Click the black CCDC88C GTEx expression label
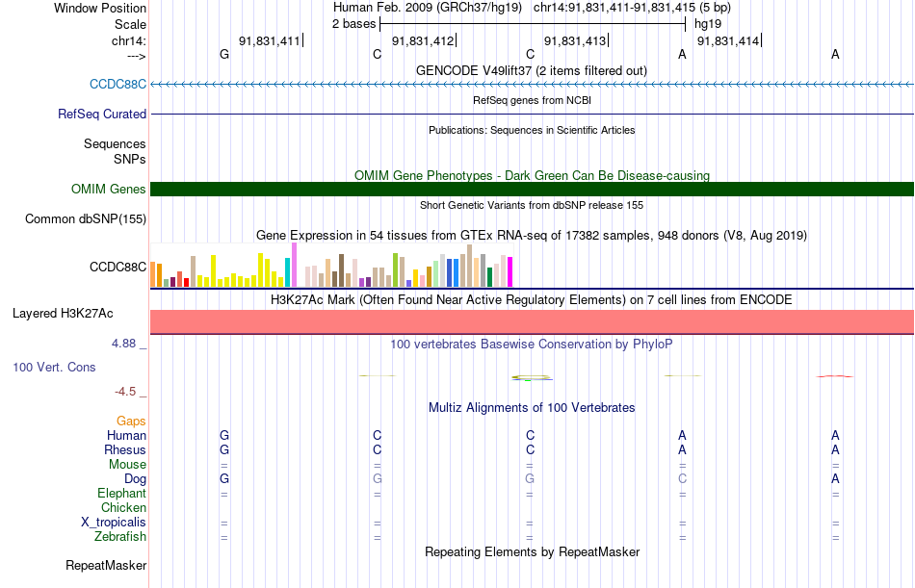Image resolution: width=915 pixels, height=588 pixels. click(118, 267)
